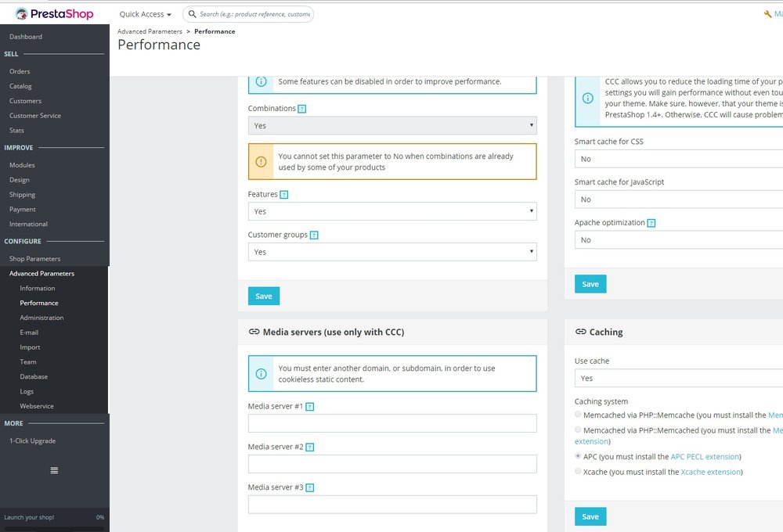Viewport: 783px width, 532px height.
Task: Open the Smart cache for JavaScript dropdown
Action: 679,199
